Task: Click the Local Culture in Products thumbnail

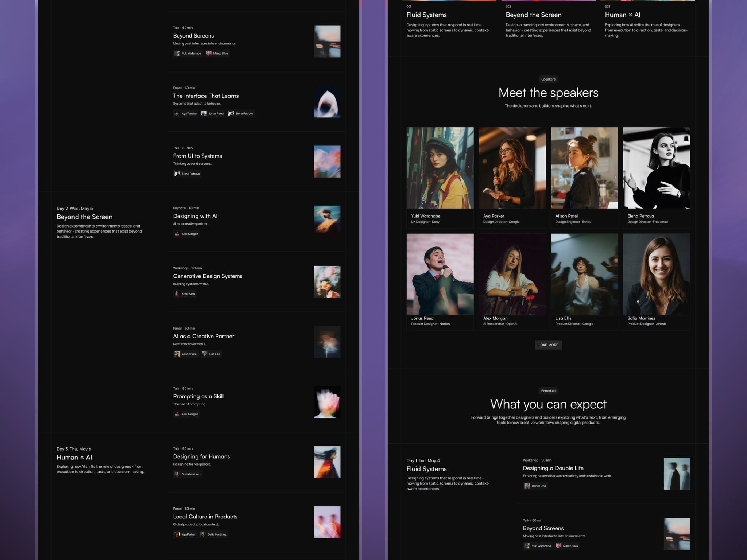Action: coord(327,522)
